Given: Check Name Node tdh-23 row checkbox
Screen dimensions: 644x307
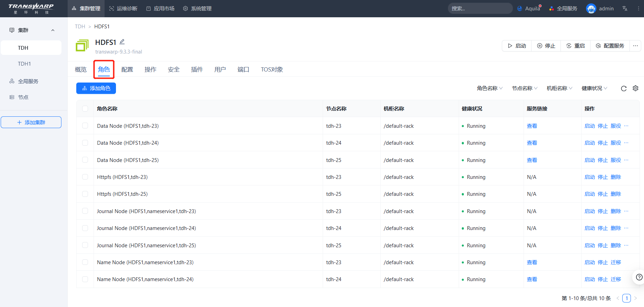Looking at the screenshot, I should coord(85,262).
